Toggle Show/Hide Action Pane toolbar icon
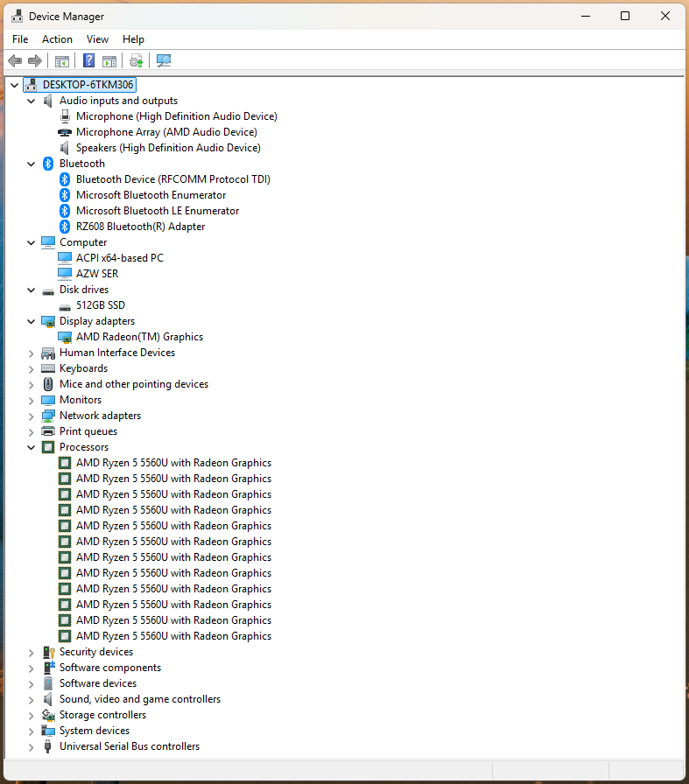This screenshot has height=784, width=689. tap(109, 61)
